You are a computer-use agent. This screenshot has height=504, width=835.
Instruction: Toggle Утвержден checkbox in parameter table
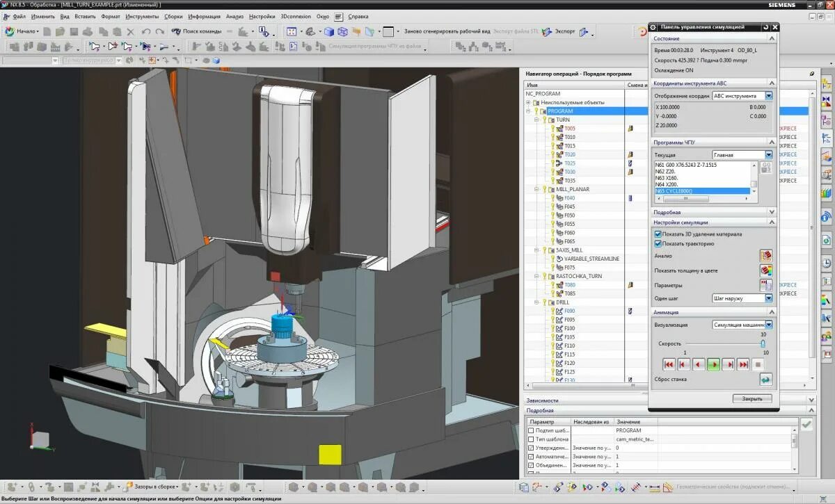point(531,448)
